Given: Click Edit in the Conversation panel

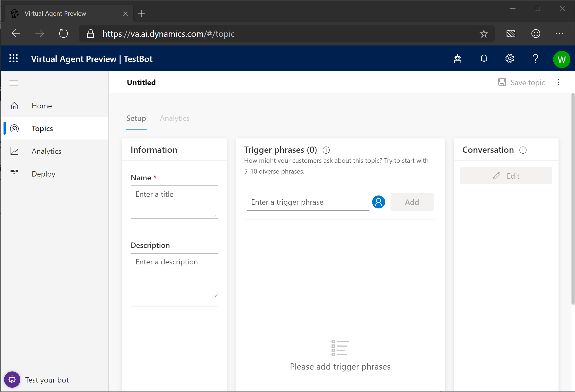Looking at the screenshot, I should pyautogui.click(x=506, y=176).
